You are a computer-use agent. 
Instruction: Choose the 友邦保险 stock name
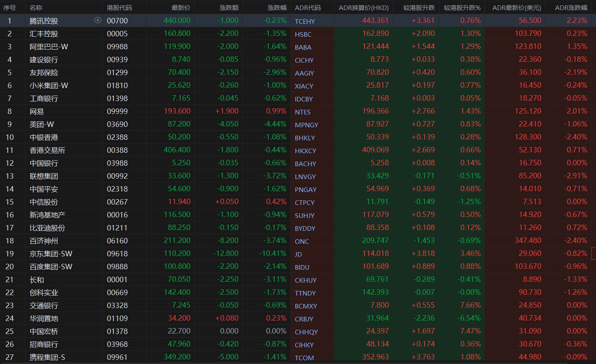(44, 73)
